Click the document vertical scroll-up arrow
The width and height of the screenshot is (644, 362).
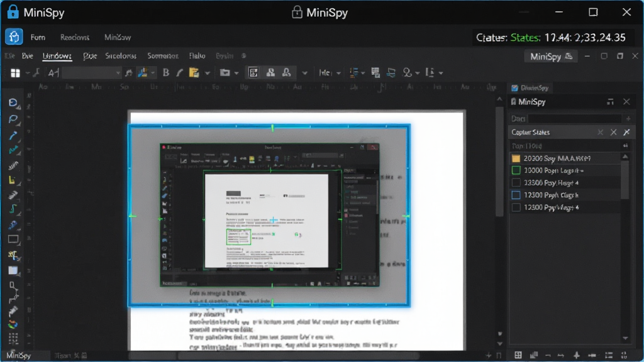point(499,99)
